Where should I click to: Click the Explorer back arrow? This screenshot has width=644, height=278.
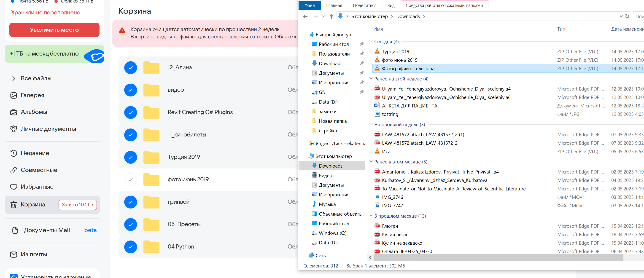[305, 16]
